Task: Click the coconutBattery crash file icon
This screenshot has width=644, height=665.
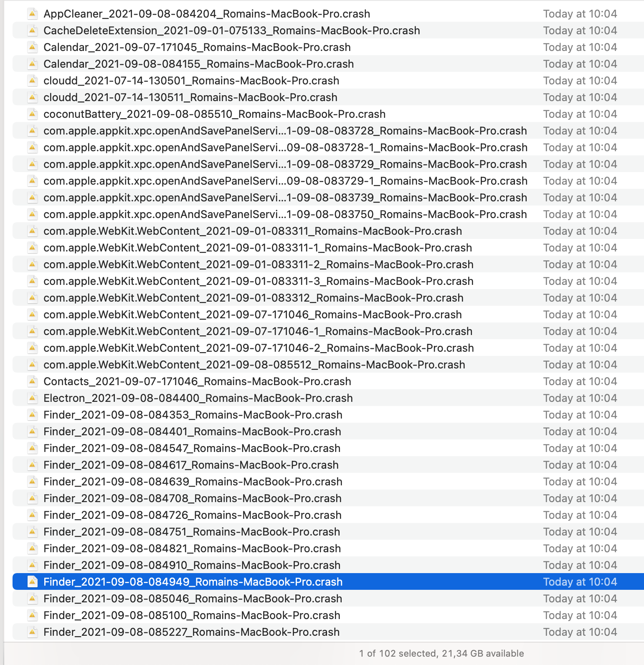Action: (x=32, y=114)
